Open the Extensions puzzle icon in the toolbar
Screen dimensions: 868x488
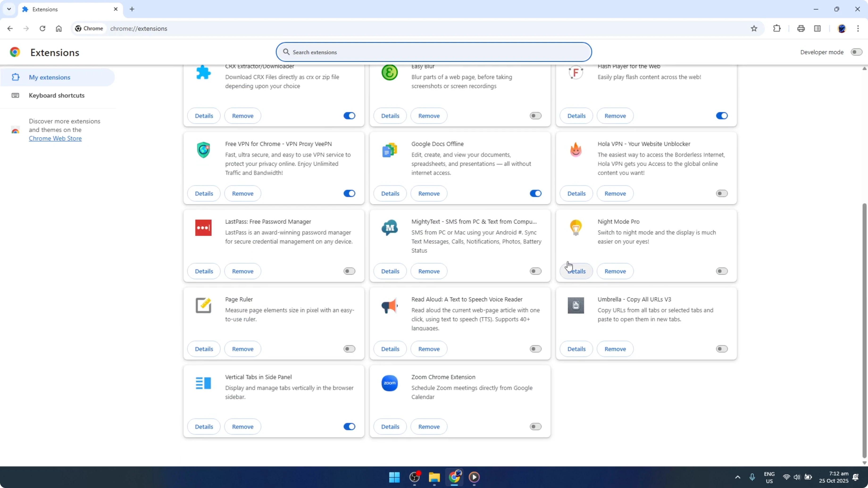click(x=777, y=28)
